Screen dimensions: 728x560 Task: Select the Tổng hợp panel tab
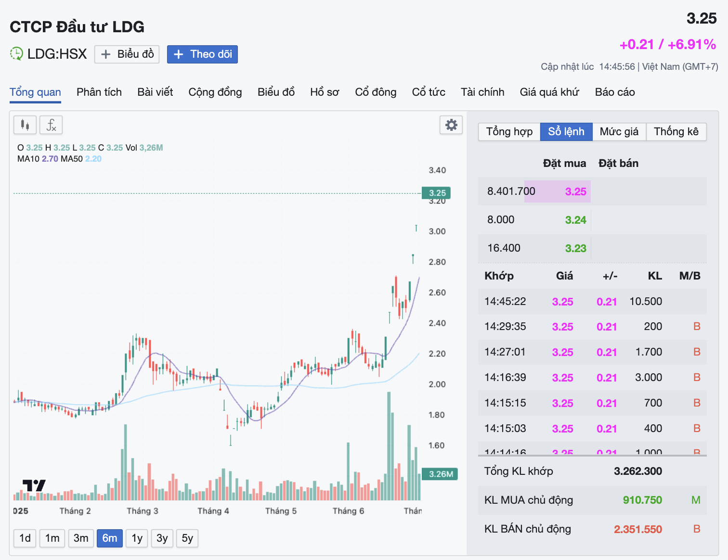click(x=509, y=131)
